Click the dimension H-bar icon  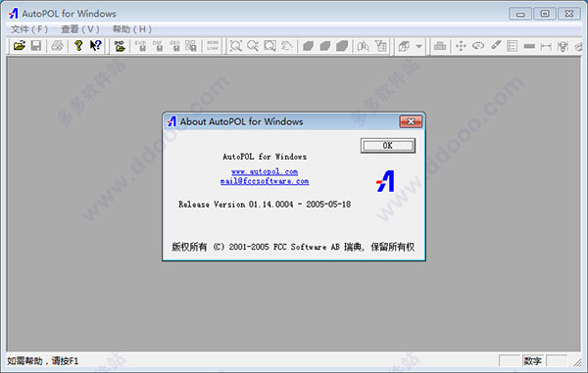coord(546,46)
